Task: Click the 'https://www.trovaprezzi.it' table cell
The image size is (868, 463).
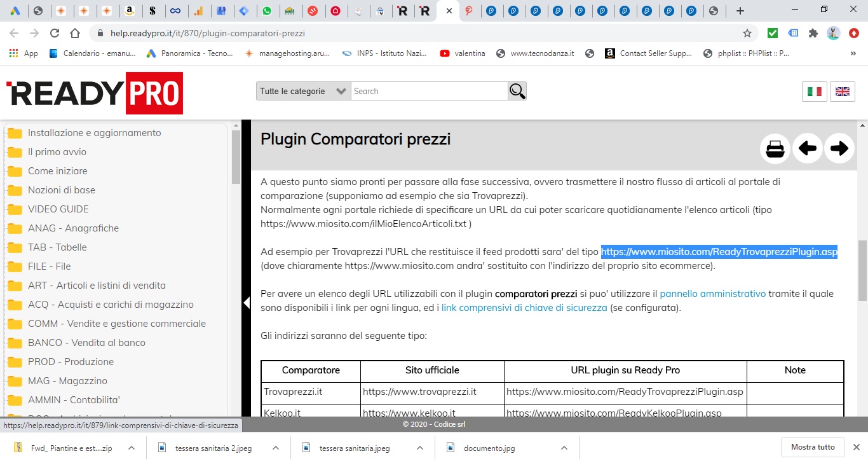Action: tap(432, 392)
